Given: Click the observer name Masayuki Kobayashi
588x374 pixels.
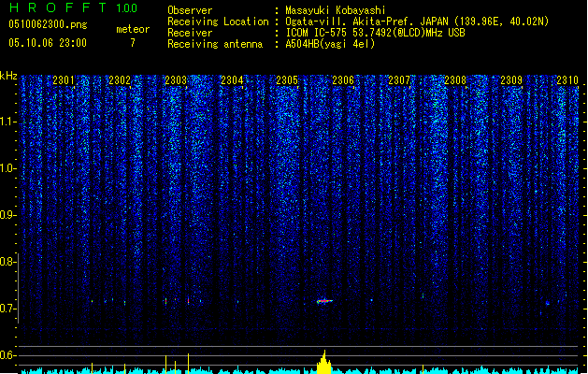Looking at the screenshot, I should pyautogui.click(x=336, y=10).
